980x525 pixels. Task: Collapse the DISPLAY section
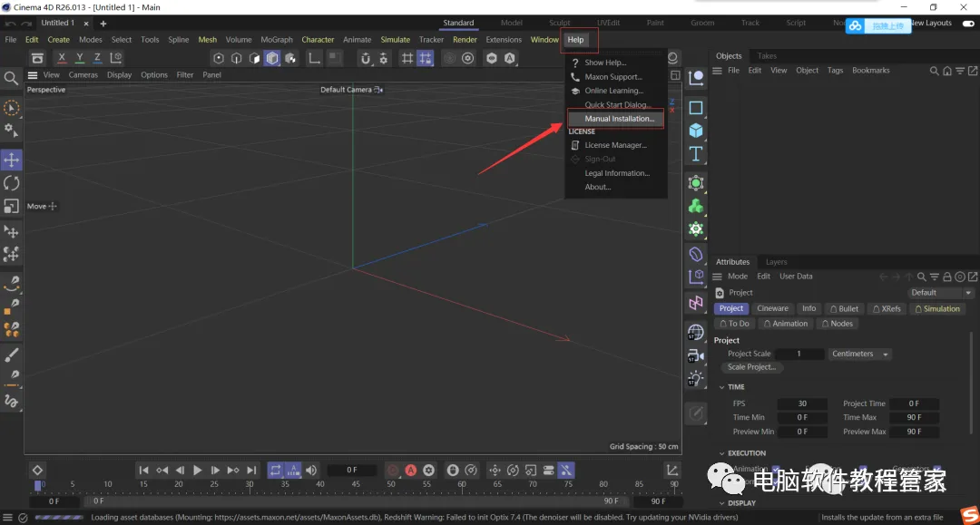[x=722, y=503]
